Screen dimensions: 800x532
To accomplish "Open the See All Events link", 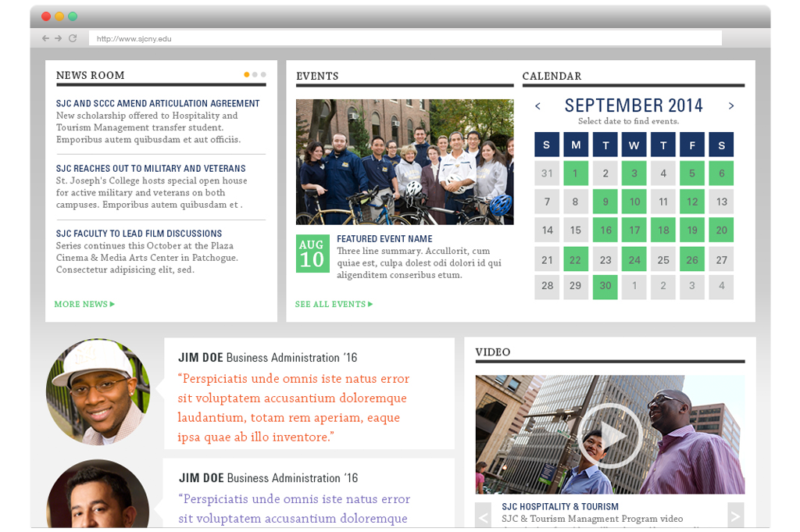I will 334,304.
